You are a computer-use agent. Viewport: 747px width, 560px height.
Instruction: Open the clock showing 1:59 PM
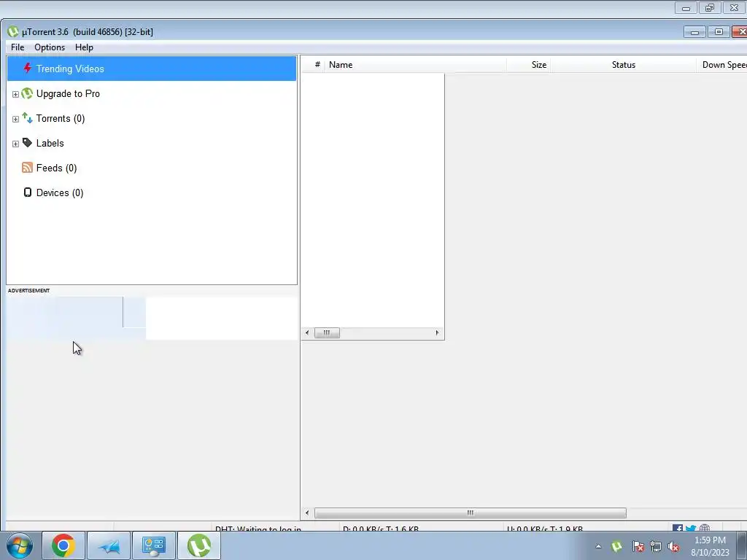(x=710, y=545)
